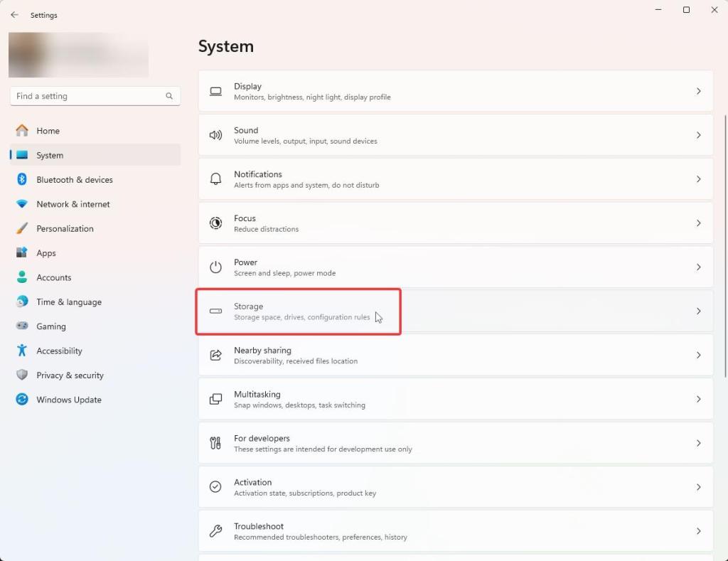The height and width of the screenshot is (561, 728).
Task: Click the Bluetooth icon in sidebar
Action: pos(22,179)
